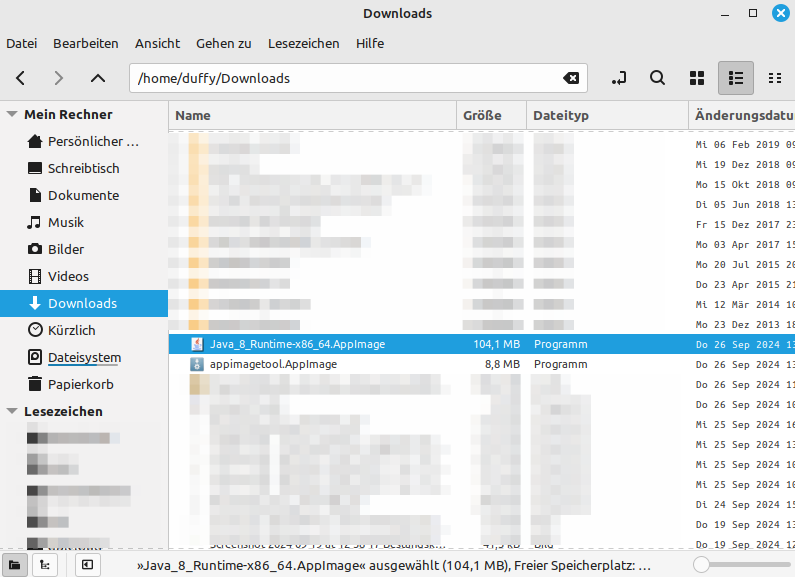This screenshot has height=577, width=795.
Task: Open the Musik folder in the sidebar
Action: pos(66,222)
